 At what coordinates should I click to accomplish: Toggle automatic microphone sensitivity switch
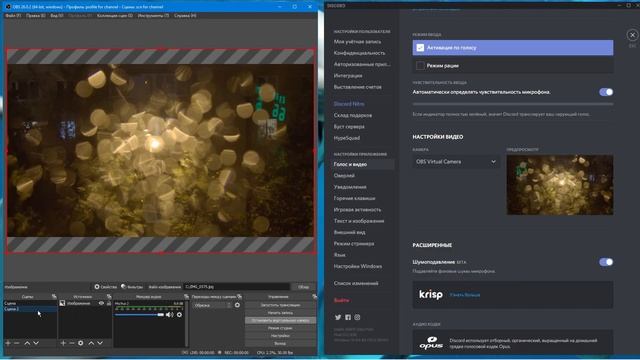[x=606, y=92]
